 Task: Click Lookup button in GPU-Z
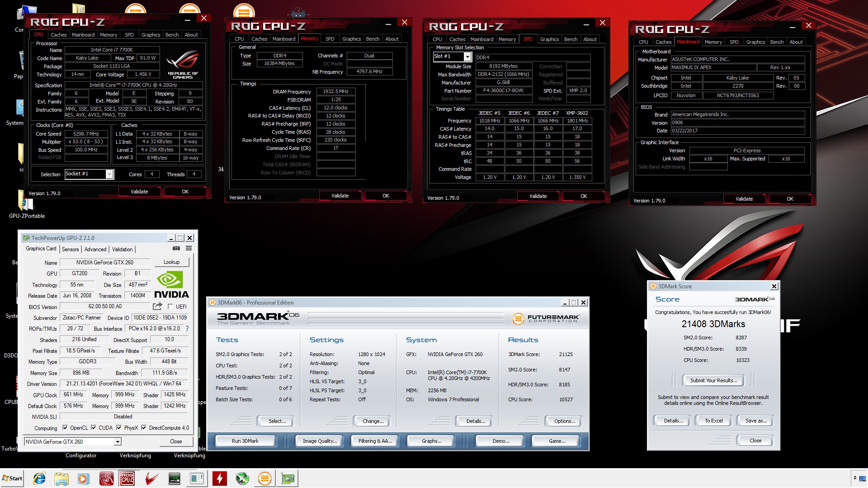pos(171,262)
